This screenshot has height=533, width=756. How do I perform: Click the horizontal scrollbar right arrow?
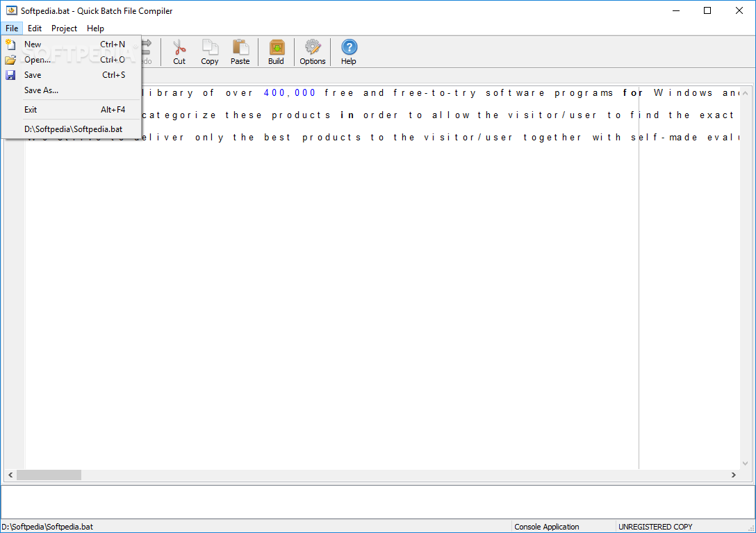pos(734,475)
